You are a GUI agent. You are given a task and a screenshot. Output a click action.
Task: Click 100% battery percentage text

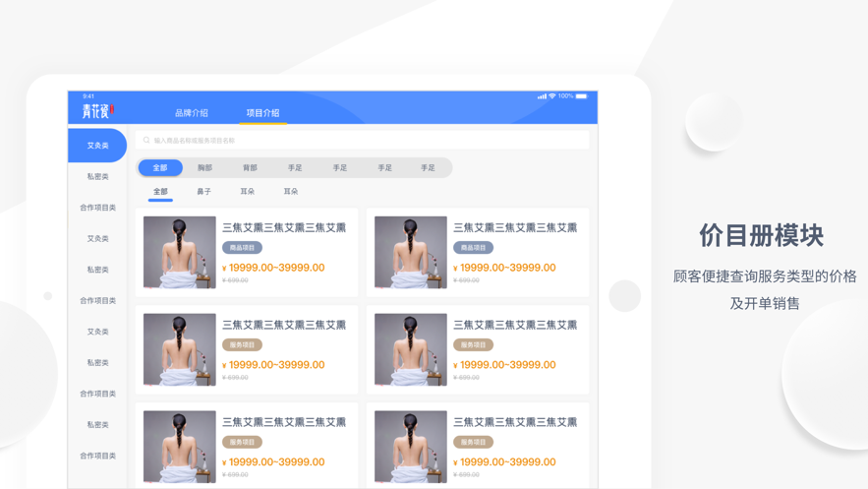pos(565,96)
